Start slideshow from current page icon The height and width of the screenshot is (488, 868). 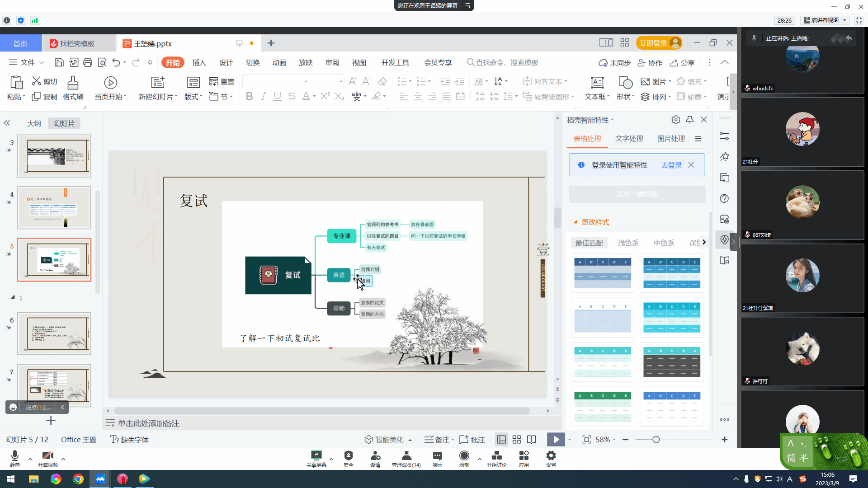click(110, 83)
